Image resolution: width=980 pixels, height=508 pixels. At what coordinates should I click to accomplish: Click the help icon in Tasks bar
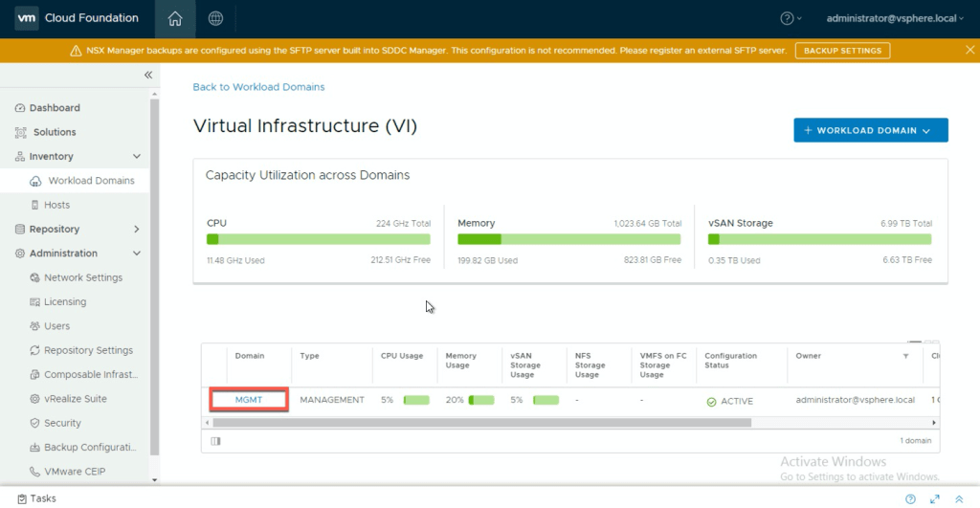click(x=910, y=498)
